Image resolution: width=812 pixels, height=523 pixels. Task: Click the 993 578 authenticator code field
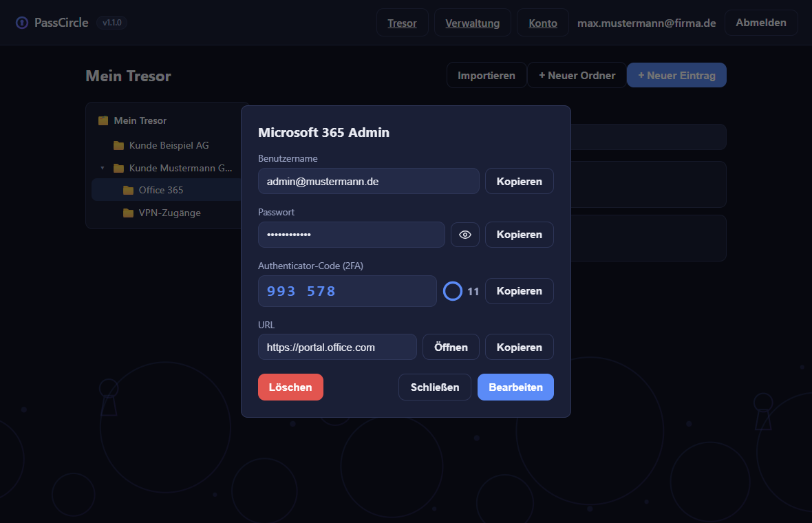click(348, 291)
